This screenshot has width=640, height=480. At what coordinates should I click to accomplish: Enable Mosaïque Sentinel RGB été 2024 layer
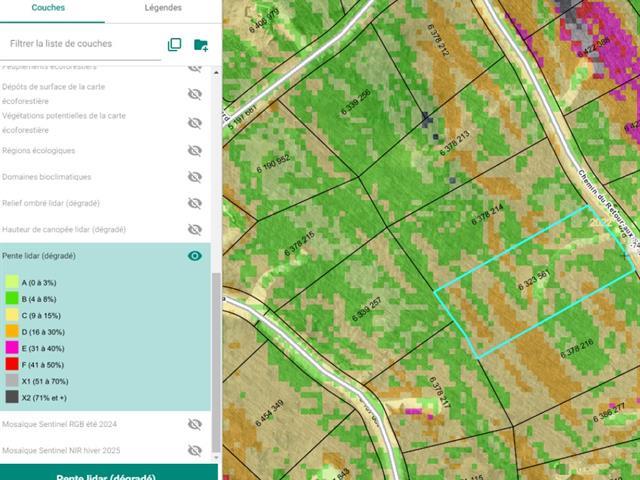195,424
